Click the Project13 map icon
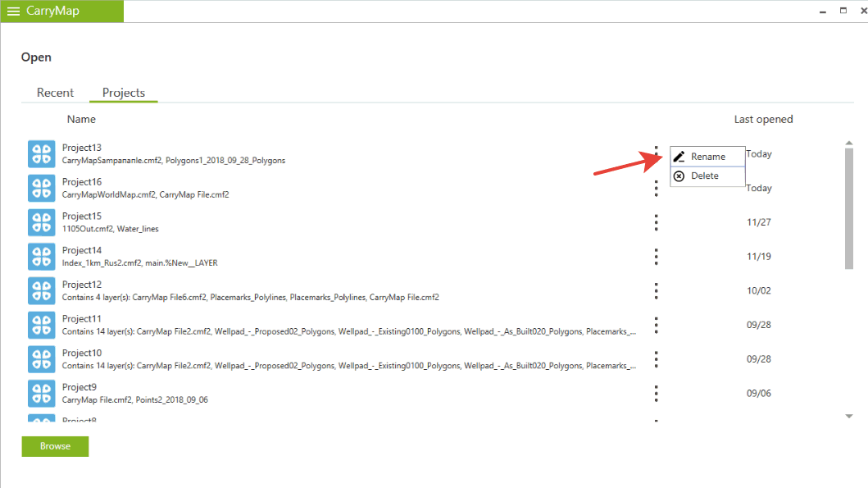 pyautogui.click(x=41, y=153)
